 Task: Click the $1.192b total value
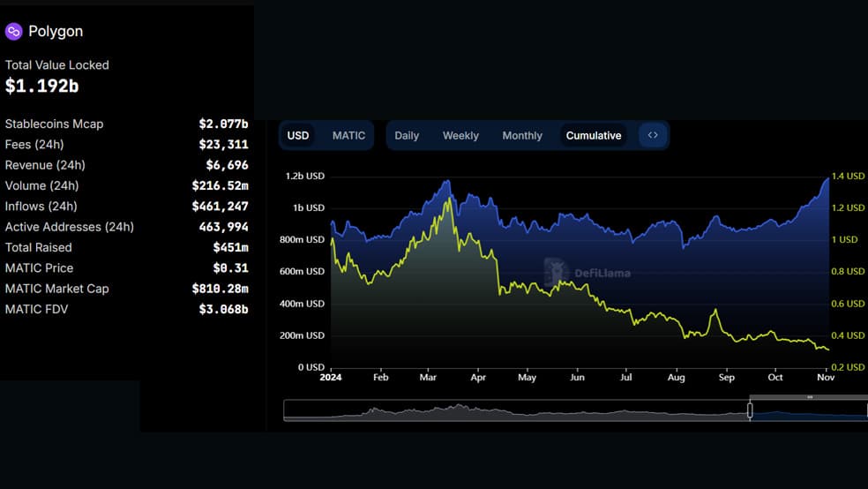point(42,86)
